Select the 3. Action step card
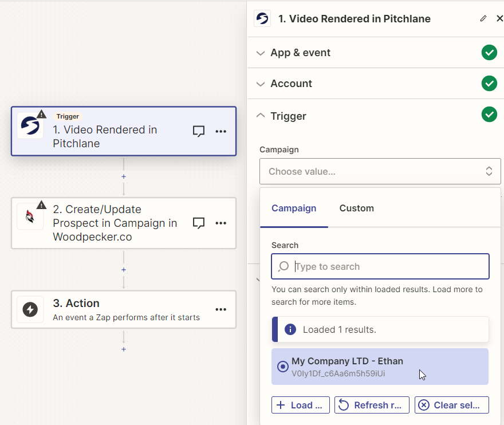Viewport: 504px width, 425px height. [124, 309]
